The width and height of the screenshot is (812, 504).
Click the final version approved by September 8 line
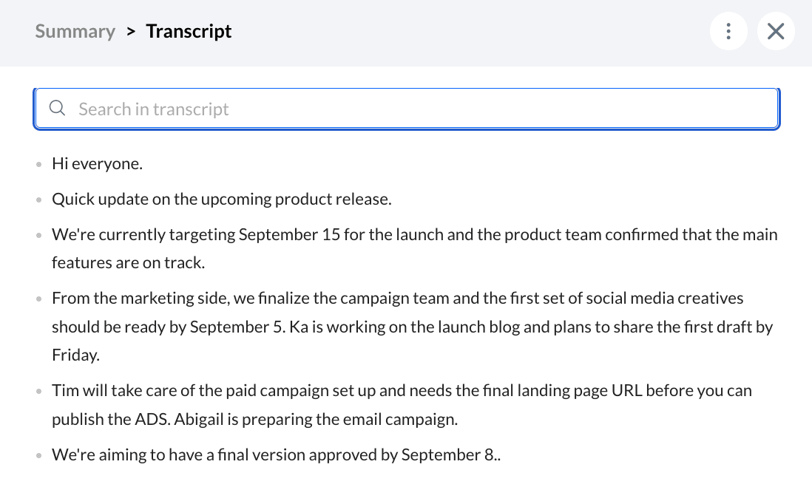click(x=276, y=454)
